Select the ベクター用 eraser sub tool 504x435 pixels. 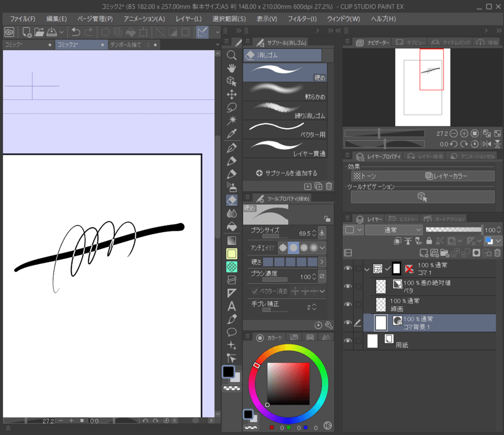(285, 130)
